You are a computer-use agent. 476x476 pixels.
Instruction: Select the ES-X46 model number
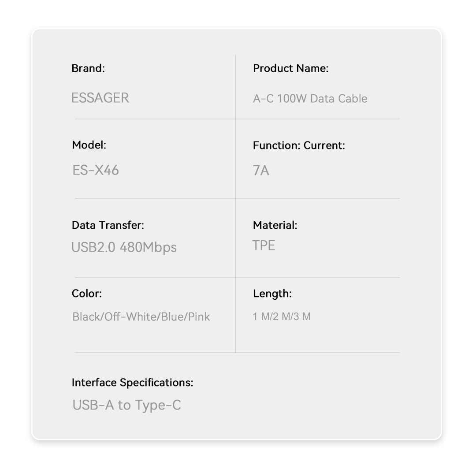pyautogui.click(x=96, y=170)
